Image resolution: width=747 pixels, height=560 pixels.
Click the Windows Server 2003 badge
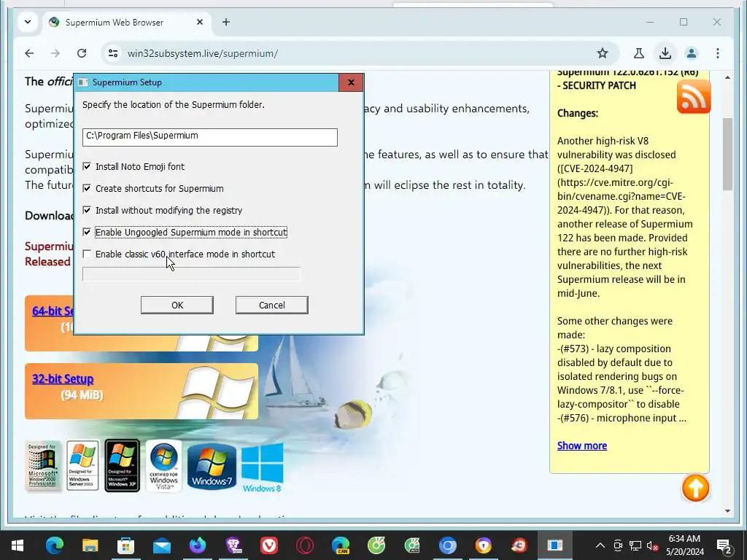[x=82, y=466]
